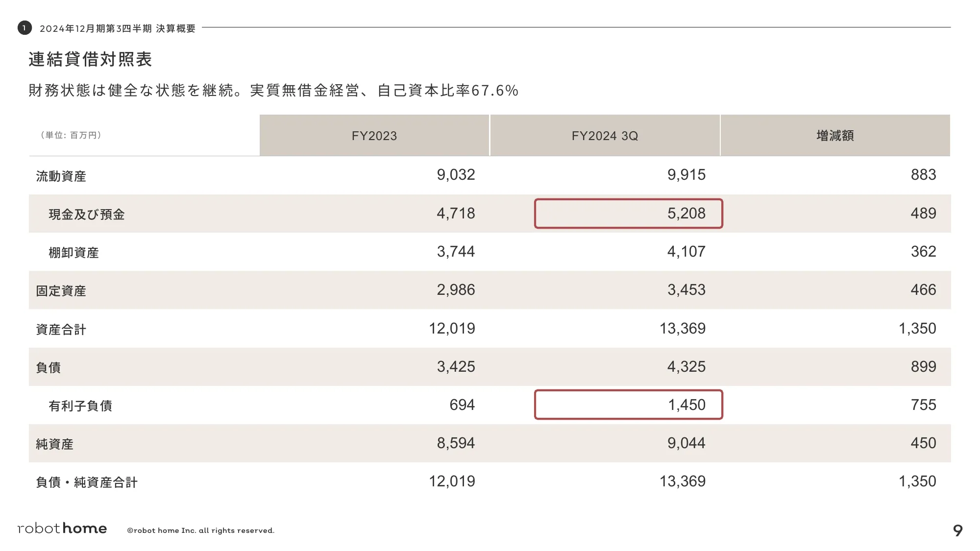Select the highlighted 1,450 interest-bearing debt box
The height and width of the screenshot is (551, 980).
(x=628, y=405)
